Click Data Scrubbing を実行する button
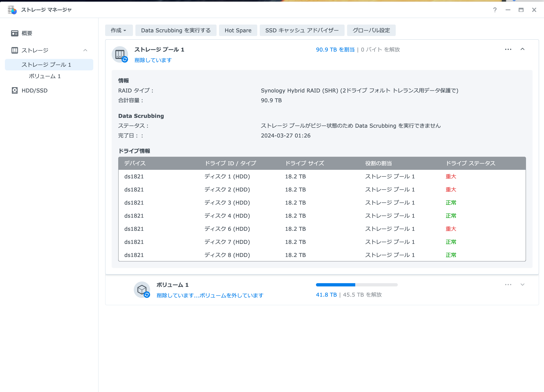 coord(176,30)
